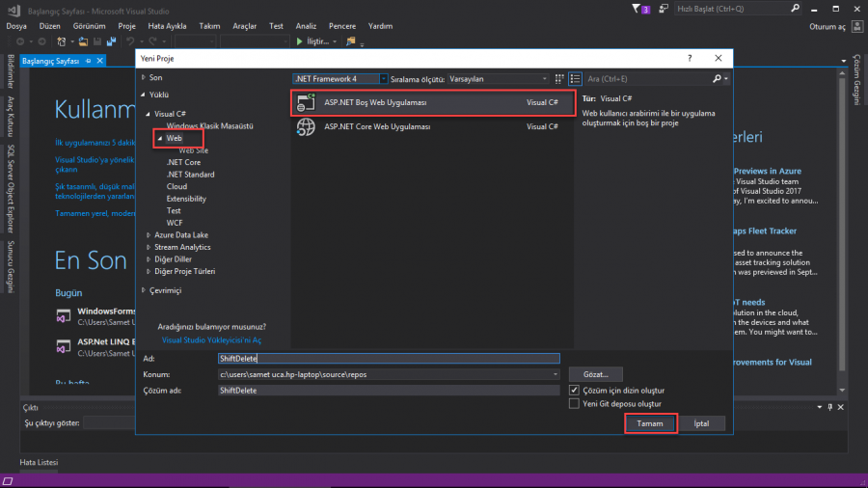Click the account avatar icon near Oturum aç

(x=857, y=26)
